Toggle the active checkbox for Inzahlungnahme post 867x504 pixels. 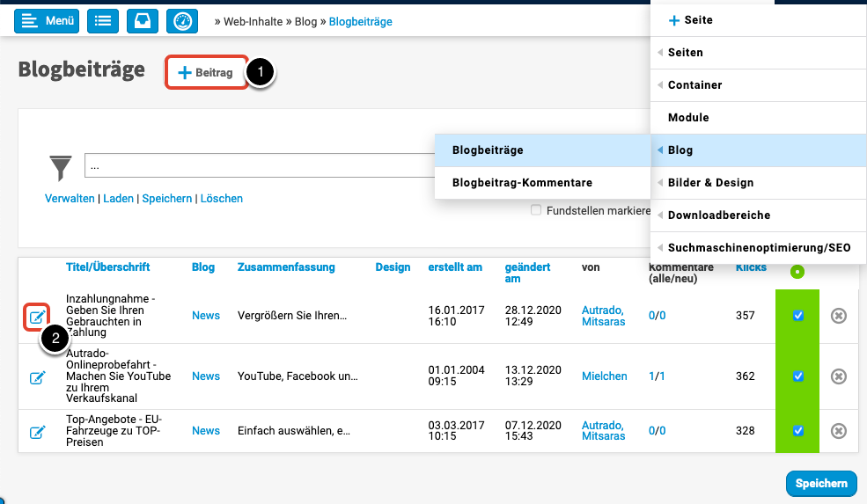point(798,316)
